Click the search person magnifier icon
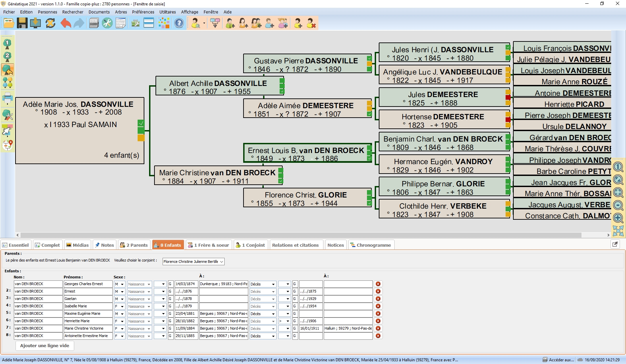Image resolution: width=626 pixels, height=364 pixels. click(x=196, y=23)
